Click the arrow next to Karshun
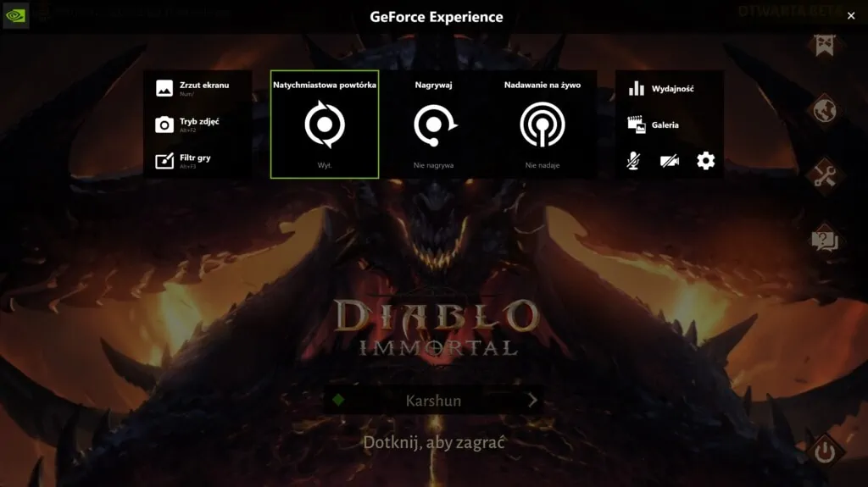The height and width of the screenshot is (487, 868). point(532,400)
